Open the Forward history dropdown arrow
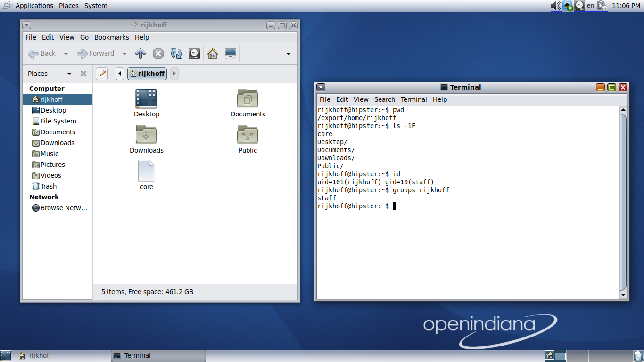 tap(124, 54)
